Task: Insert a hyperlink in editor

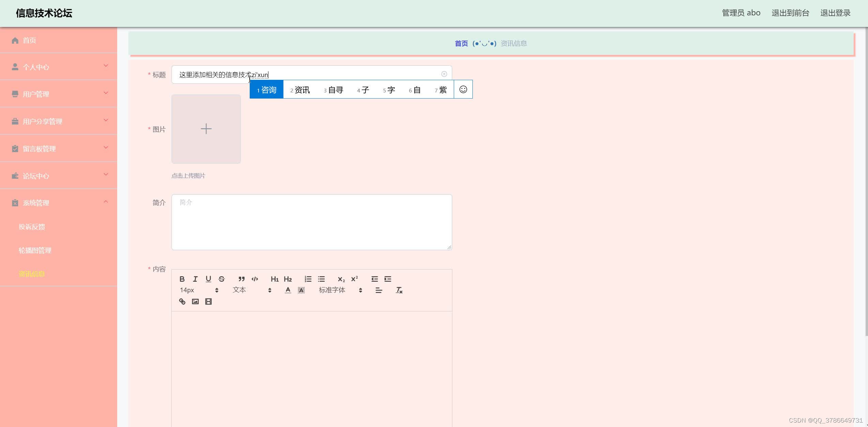Action: click(182, 301)
